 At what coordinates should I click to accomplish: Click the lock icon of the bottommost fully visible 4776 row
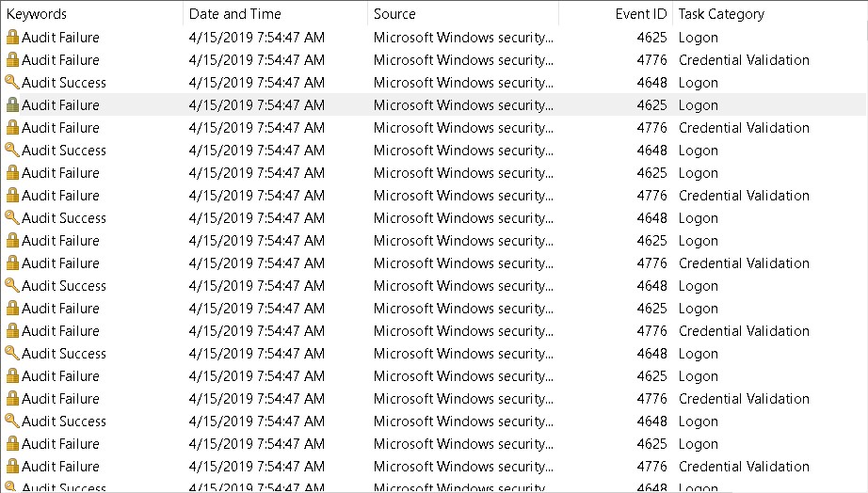tap(12, 466)
